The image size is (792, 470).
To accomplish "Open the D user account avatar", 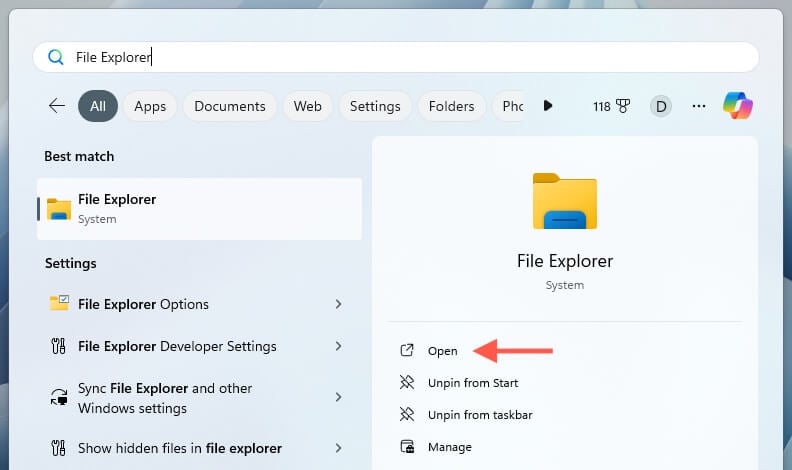I will coord(660,106).
